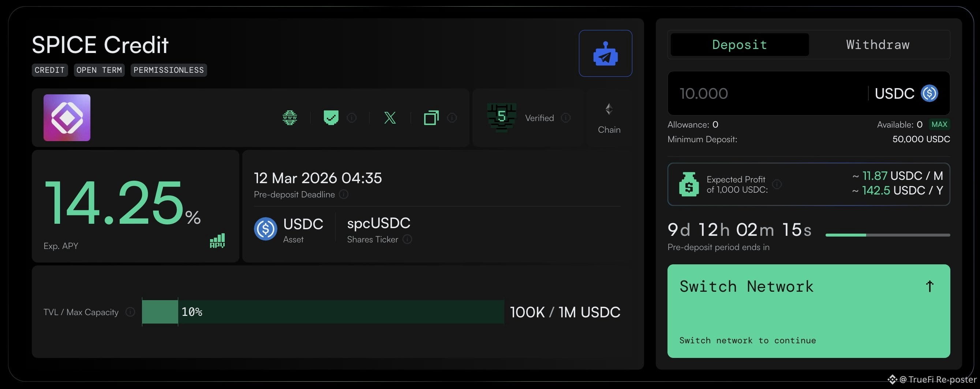Click the money bag Expected Profit icon
Viewport: 980px width, 389px height.
[x=689, y=184]
